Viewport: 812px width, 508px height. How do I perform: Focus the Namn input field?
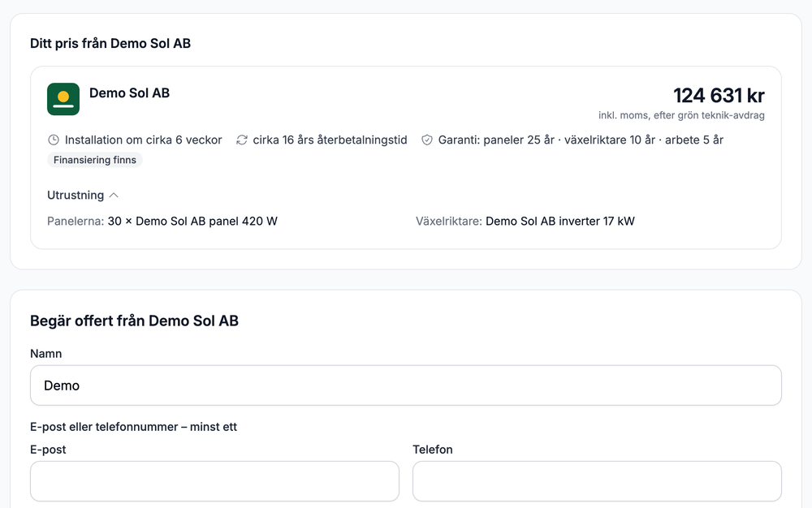[x=405, y=385]
